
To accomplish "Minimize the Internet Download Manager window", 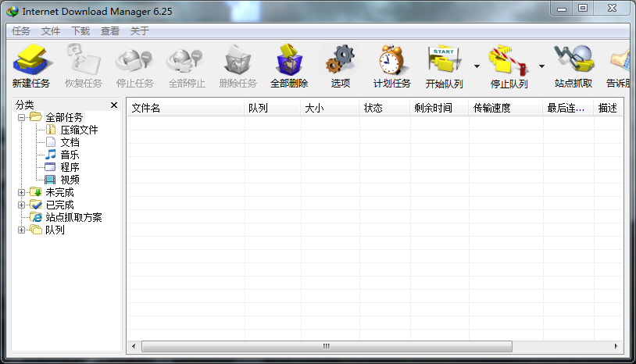I will [561, 9].
